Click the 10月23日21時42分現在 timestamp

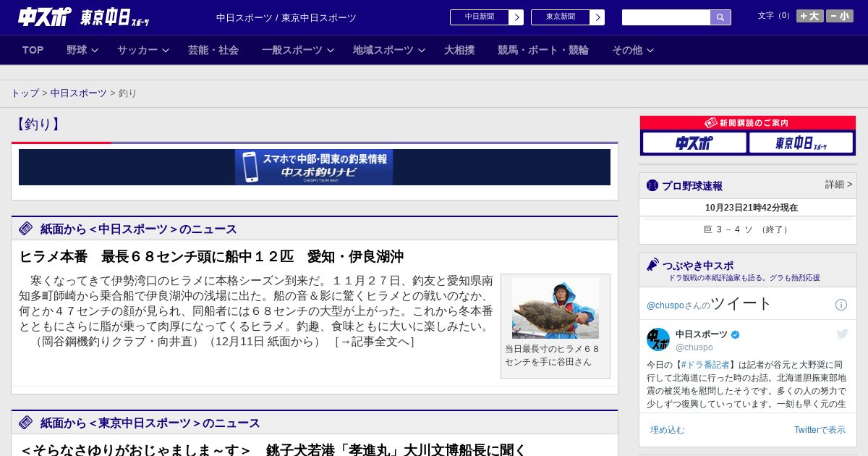click(752, 208)
